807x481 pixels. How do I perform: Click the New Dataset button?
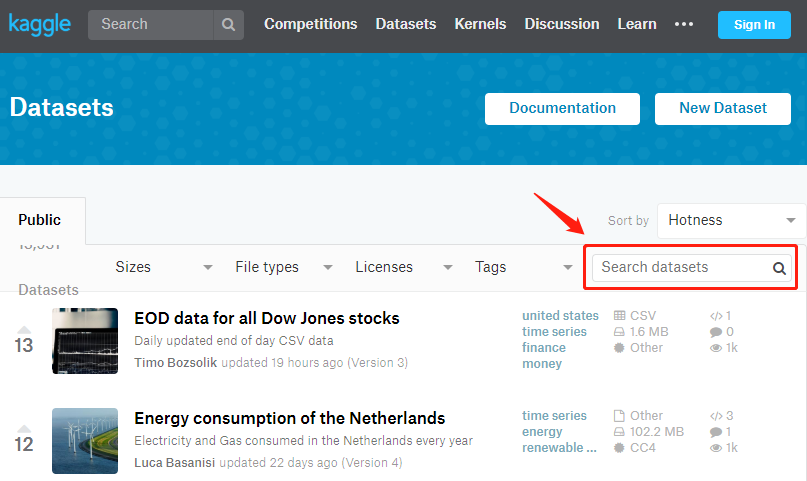pyautogui.click(x=722, y=108)
